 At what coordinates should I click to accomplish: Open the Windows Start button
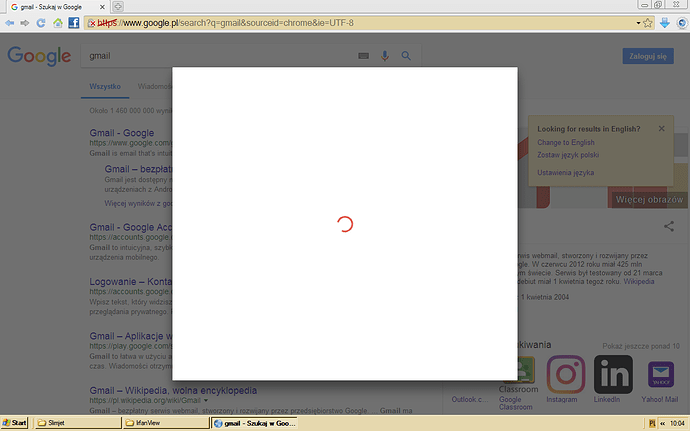15,423
